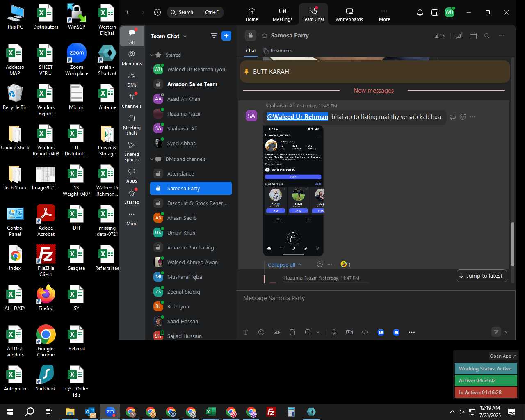Open Shared spaces in sidebar
This screenshot has height=420, width=525.
[132, 151]
